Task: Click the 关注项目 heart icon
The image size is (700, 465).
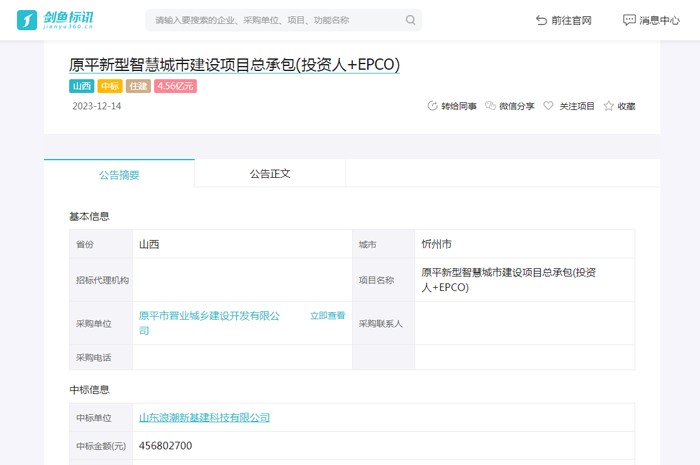Action: [548, 106]
